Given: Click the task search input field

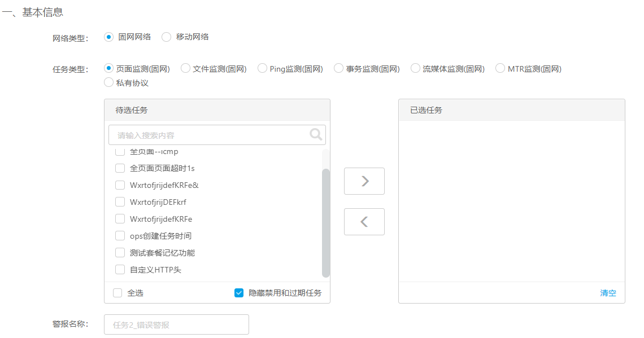Looking at the screenshot, I should [x=209, y=135].
